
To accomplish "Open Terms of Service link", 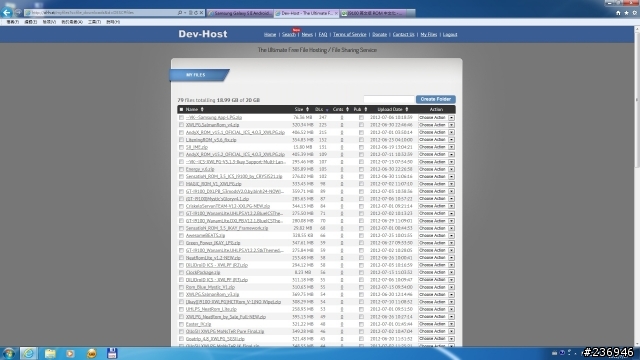I will pyautogui.click(x=349, y=35).
